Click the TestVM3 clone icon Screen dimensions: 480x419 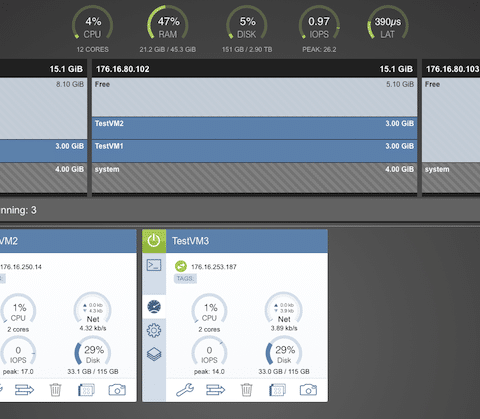[x=277, y=390]
